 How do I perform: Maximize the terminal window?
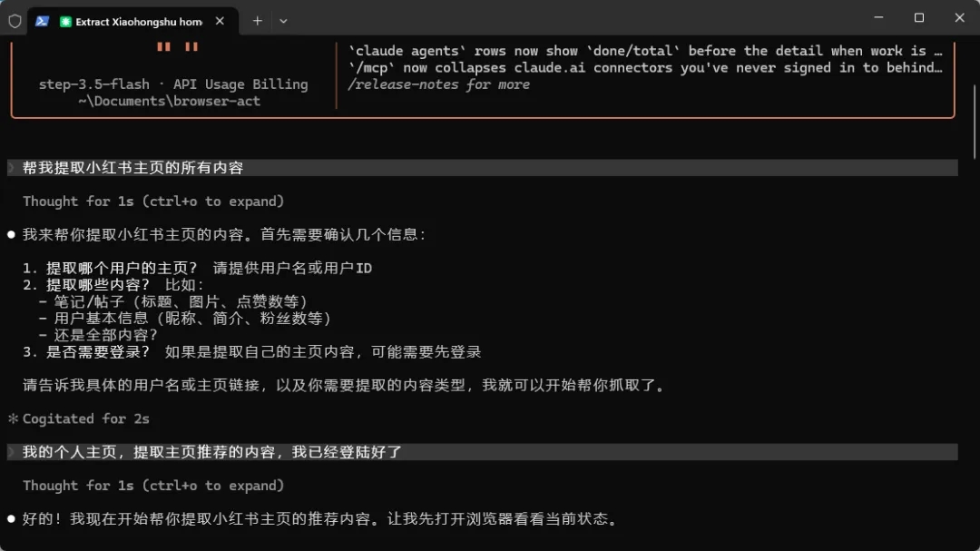[x=918, y=17]
